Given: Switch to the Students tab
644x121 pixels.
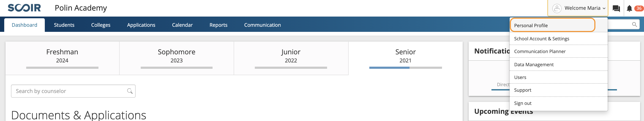Looking at the screenshot, I should 64,25.
